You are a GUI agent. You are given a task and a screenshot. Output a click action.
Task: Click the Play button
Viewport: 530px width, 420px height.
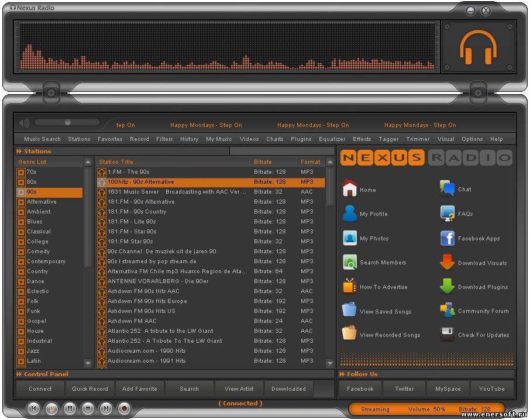coord(51,409)
